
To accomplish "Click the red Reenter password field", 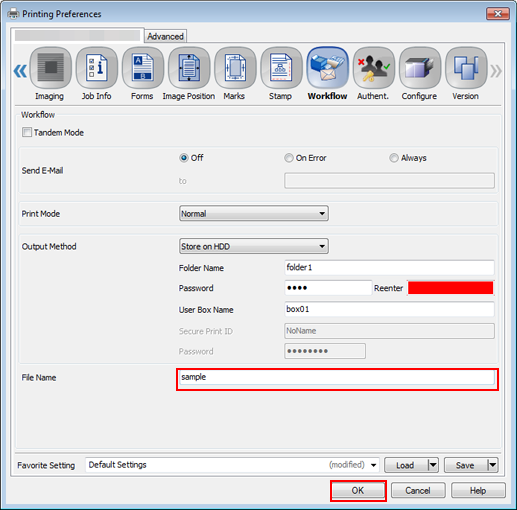I will [x=450, y=288].
